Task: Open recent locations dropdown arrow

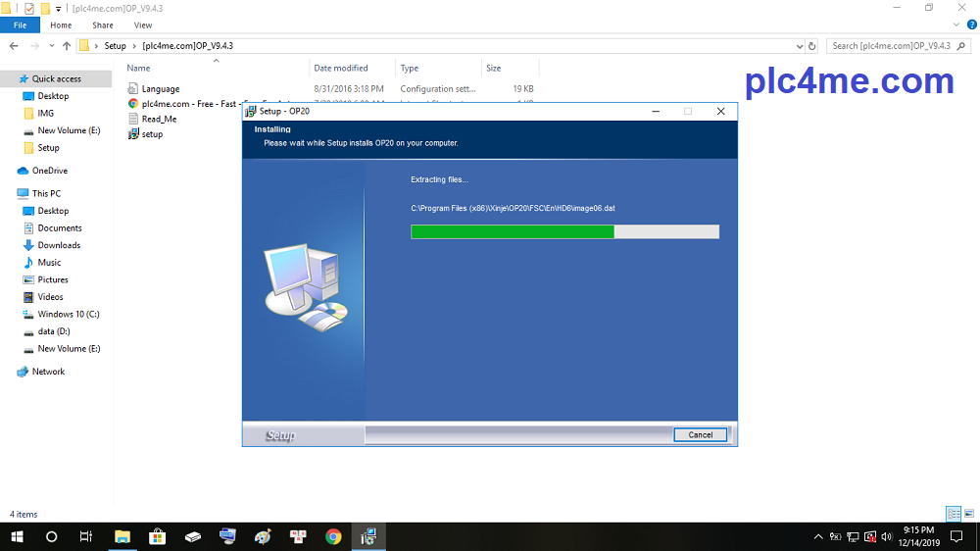Action: [51, 46]
